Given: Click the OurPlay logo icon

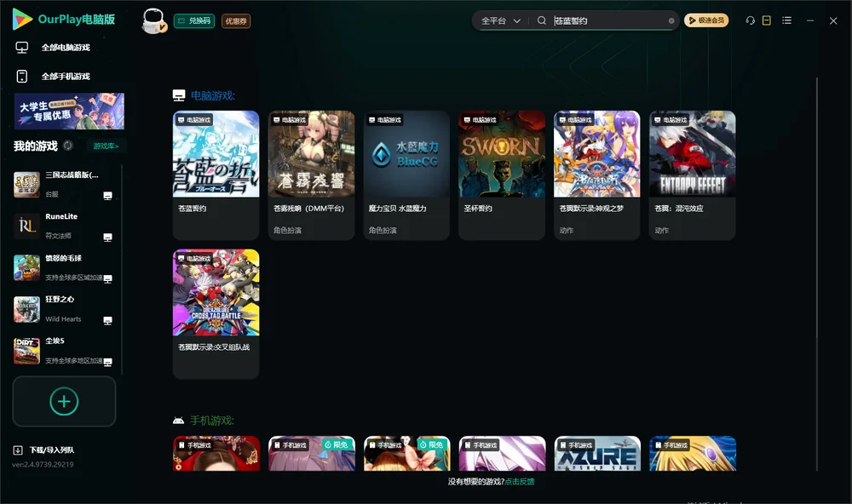Looking at the screenshot, I should click(22, 19).
